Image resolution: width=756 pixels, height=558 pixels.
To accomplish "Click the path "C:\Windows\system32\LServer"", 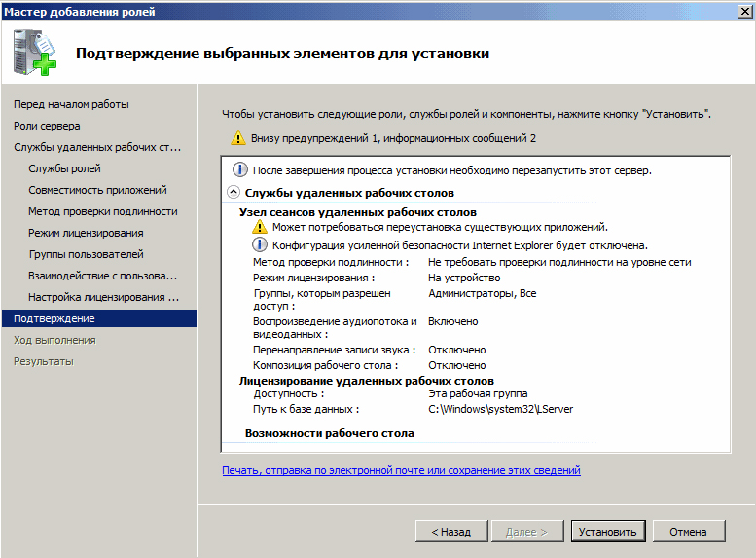I will (500, 409).
